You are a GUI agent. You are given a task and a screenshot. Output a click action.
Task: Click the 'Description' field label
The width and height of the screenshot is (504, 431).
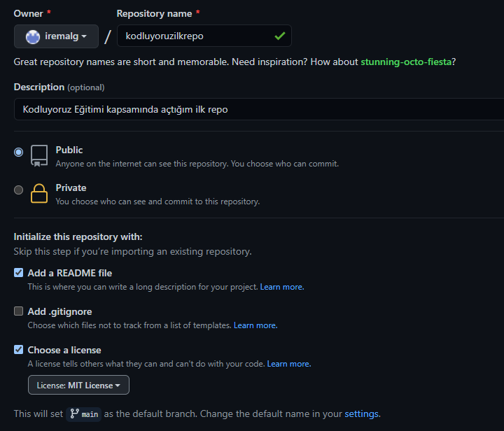(39, 87)
